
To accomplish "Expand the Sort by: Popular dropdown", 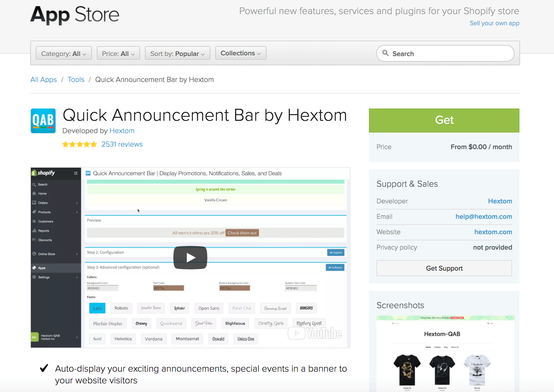I will [x=177, y=54].
